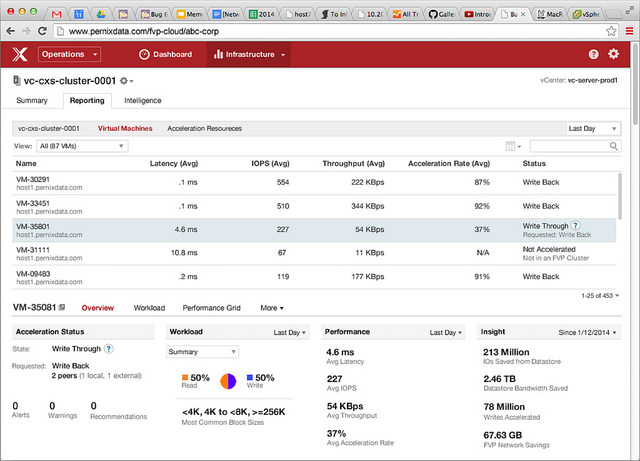This screenshot has width=640, height=461.
Task: Open the Operations dropdown
Action: (x=69, y=54)
